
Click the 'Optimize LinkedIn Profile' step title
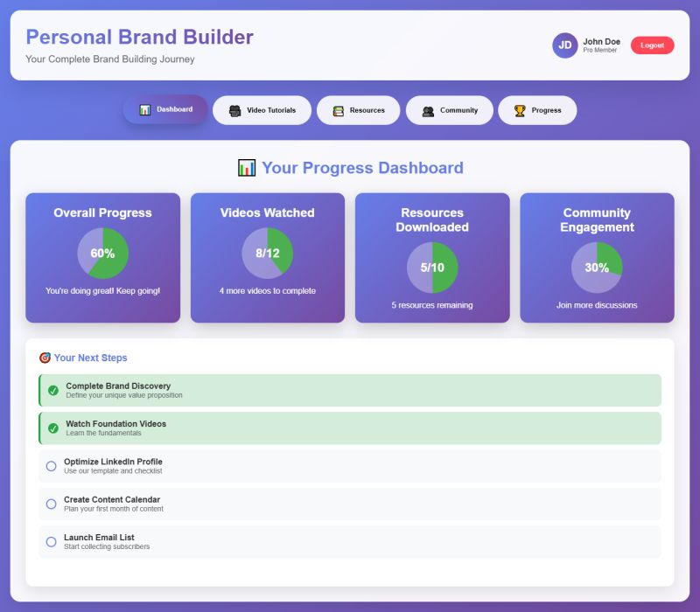coord(113,462)
